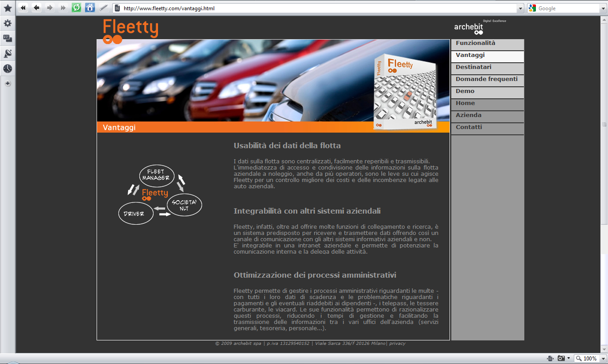Viewport: 608px width, 364px height.
Task: Click the scroll down arrow of page scrollbar
Action: (604, 350)
